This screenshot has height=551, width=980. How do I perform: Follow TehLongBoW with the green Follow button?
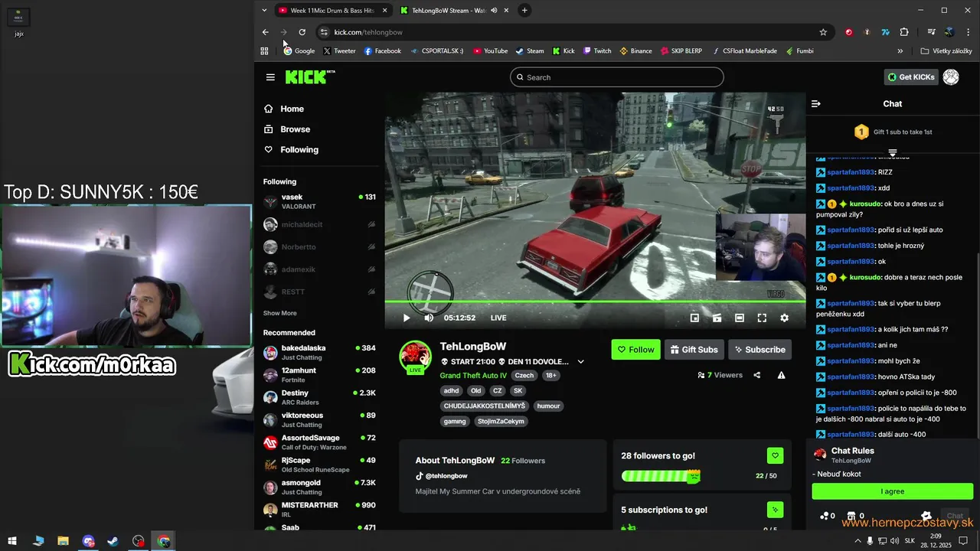pos(635,350)
